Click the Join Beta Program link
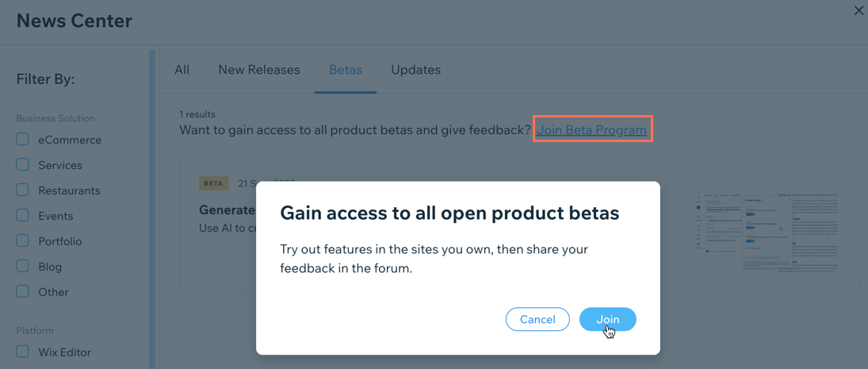868x369 pixels. (591, 129)
